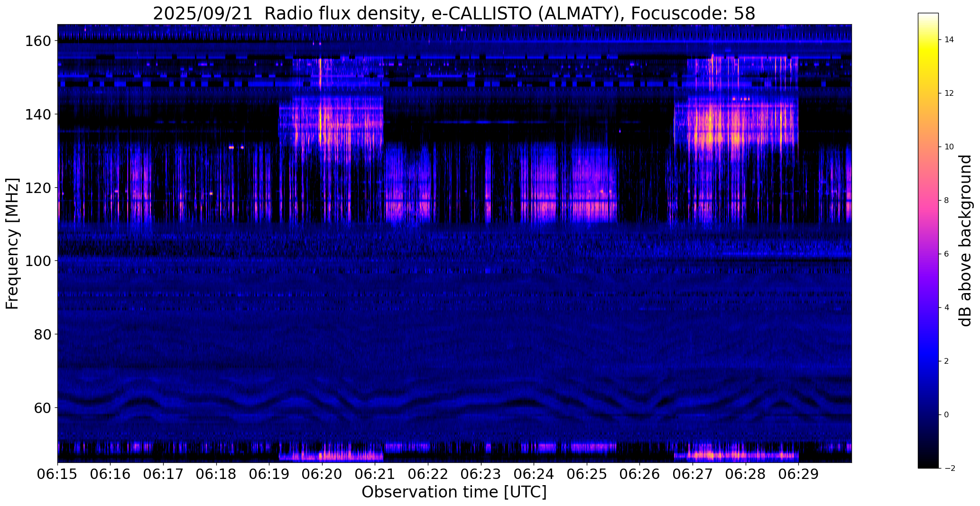Select the 06:28 time tick label
The width and height of the screenshot is (980, 506).
[746, 474]
